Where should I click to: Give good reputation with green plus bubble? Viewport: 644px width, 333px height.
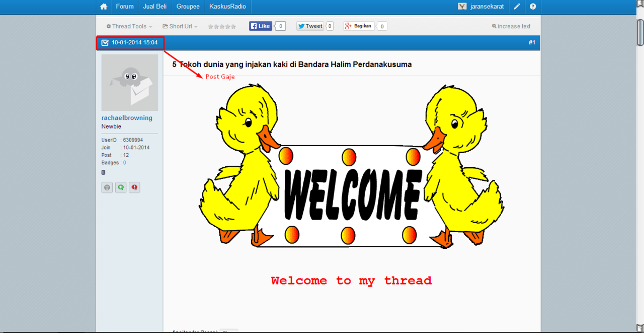(x=121, y=187)
